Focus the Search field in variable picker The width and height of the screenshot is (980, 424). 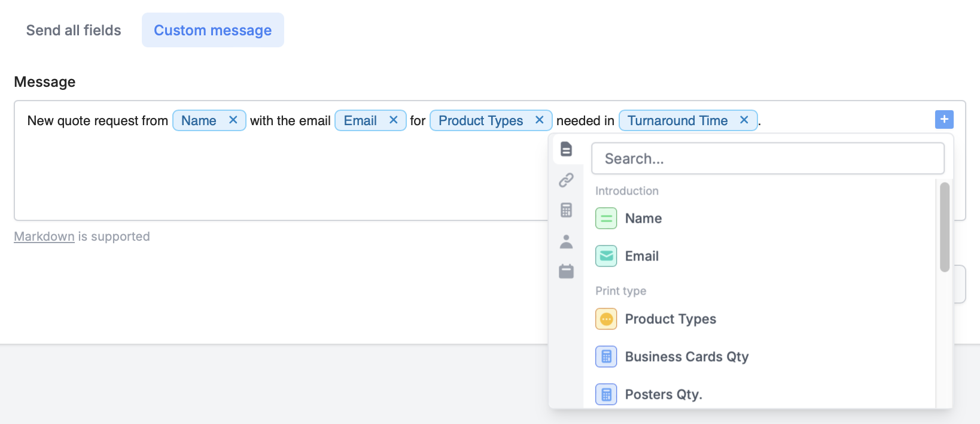[x=768, y=159]
